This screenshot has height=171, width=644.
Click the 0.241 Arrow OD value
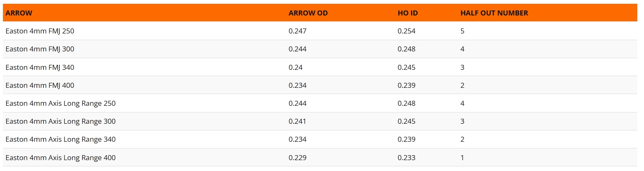click(x=297, y=121)
